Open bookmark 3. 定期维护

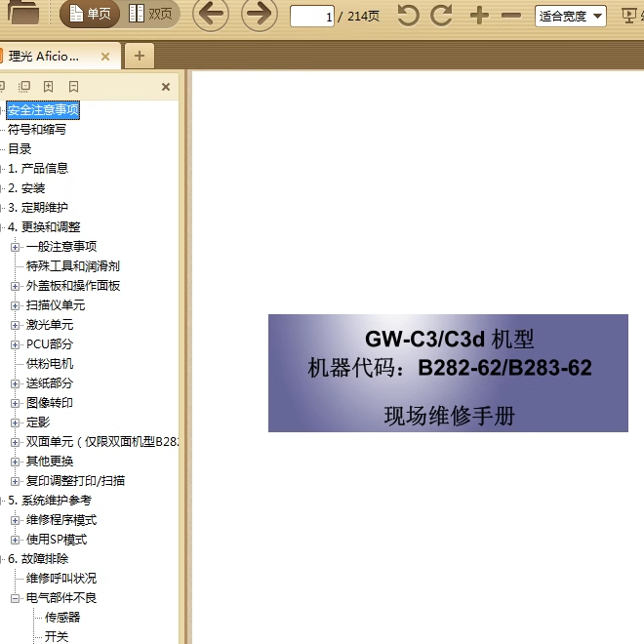click(38, 208)
